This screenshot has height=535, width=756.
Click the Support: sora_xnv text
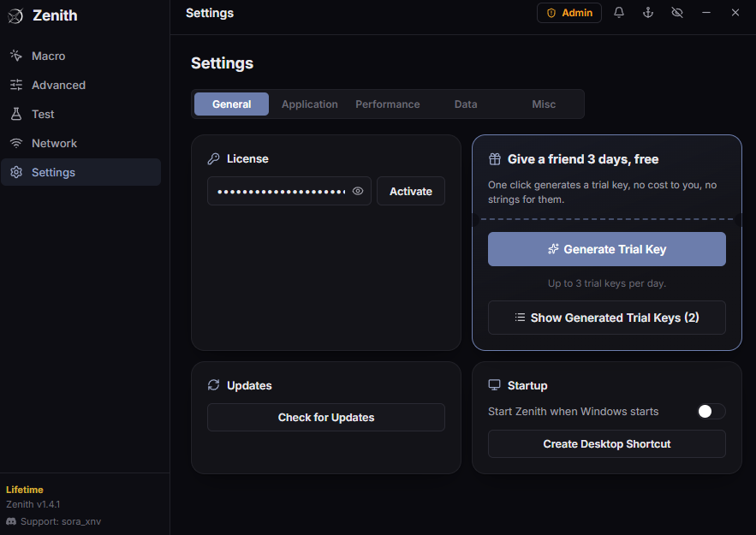click(x=61, y=521)
